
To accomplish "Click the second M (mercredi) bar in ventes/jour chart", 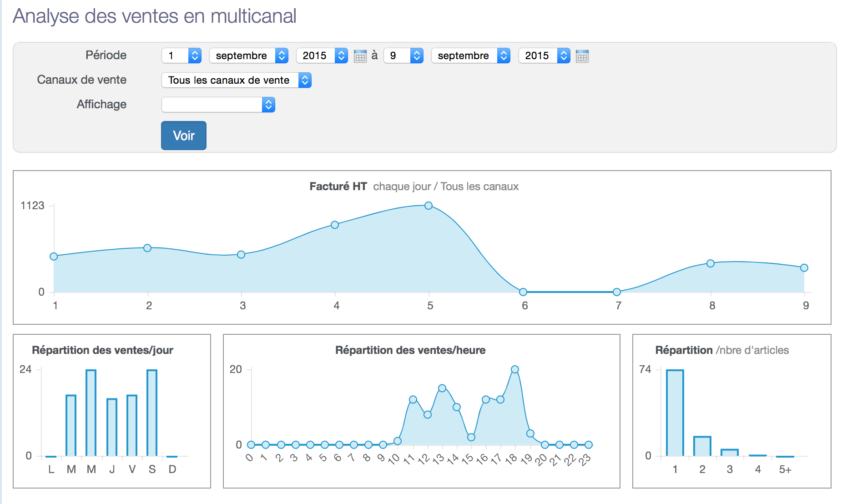I will 91,413.
